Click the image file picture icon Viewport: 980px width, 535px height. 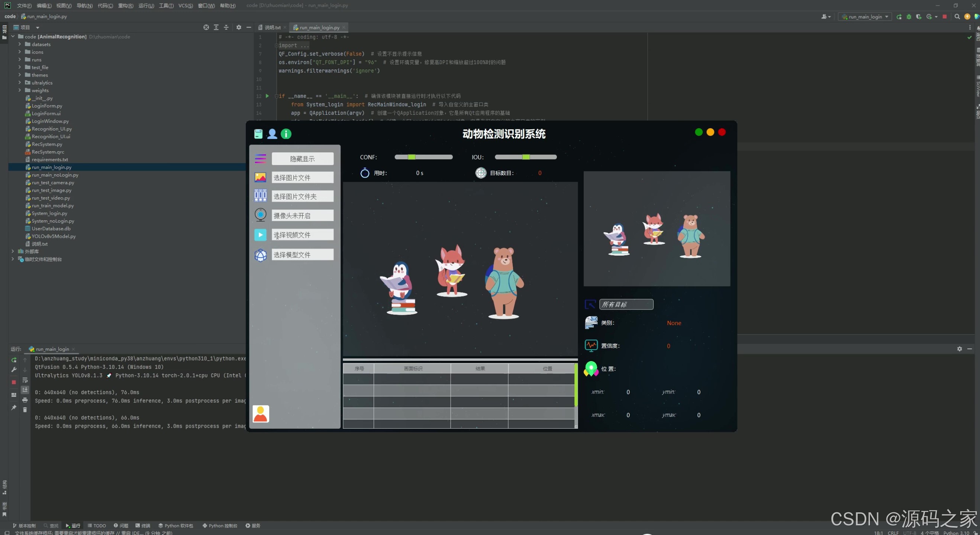coord(261,178)
